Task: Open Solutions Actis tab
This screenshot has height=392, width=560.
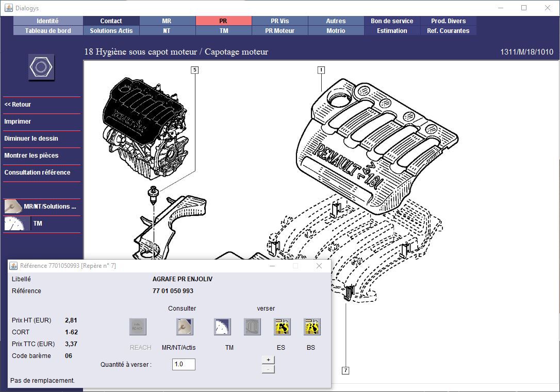Action: 111,31
